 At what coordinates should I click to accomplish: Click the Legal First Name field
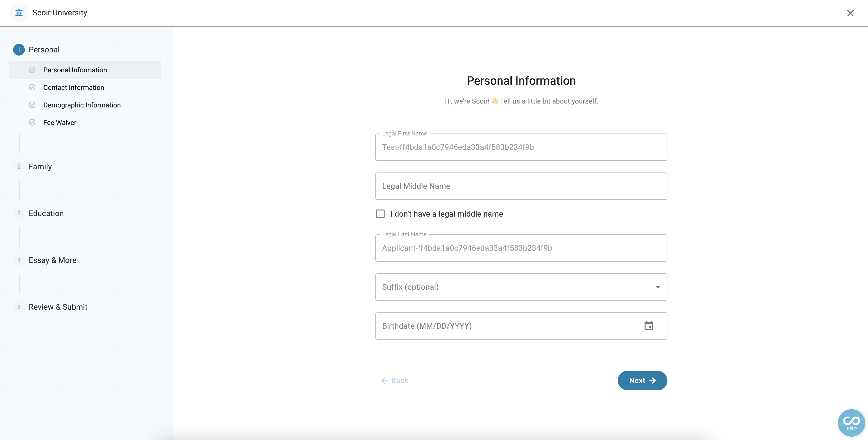tap(521, 147)
